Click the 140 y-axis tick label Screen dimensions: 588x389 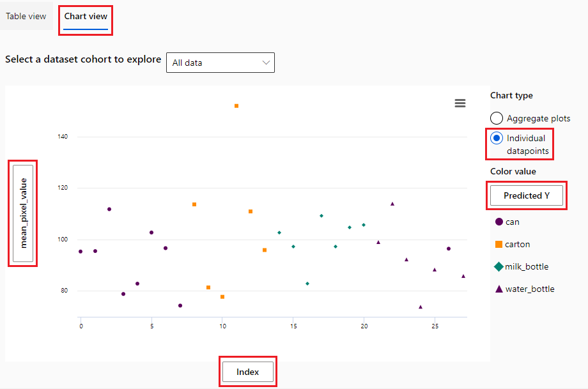pos(63,137)
